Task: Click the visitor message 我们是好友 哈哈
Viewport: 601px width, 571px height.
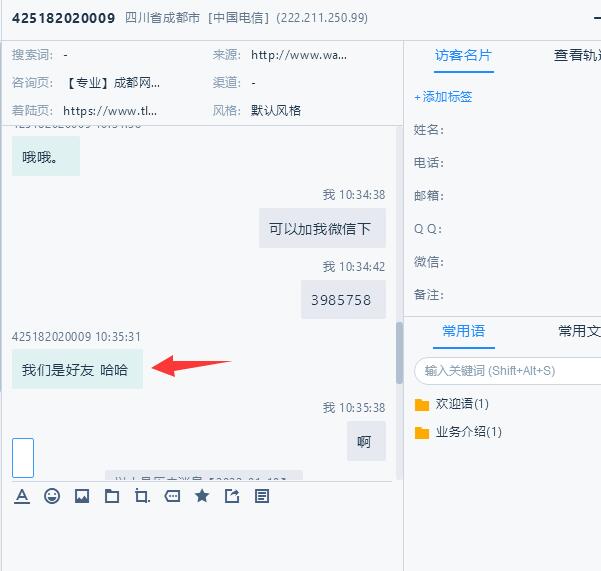Action: point(76,370)
